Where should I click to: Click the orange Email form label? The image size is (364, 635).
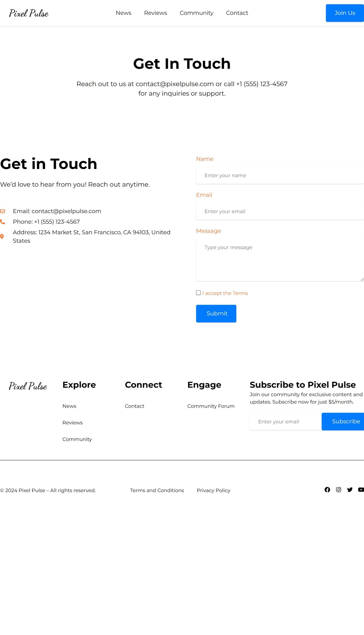coord(204,195)
